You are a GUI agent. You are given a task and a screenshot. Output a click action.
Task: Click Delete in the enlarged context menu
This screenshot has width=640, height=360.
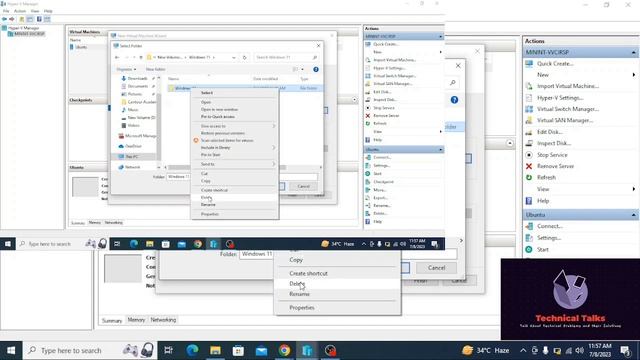[297, 284]
